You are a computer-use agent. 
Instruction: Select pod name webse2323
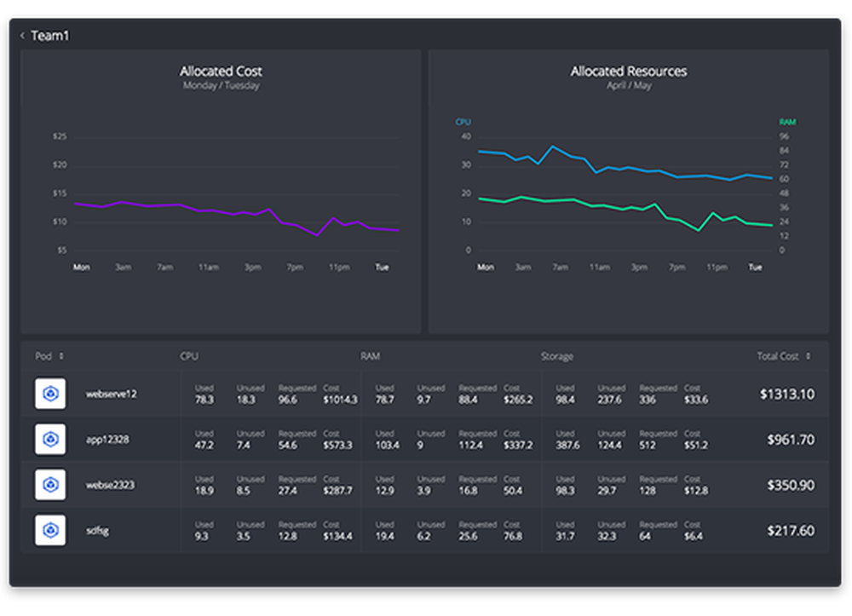coord(110,485)
